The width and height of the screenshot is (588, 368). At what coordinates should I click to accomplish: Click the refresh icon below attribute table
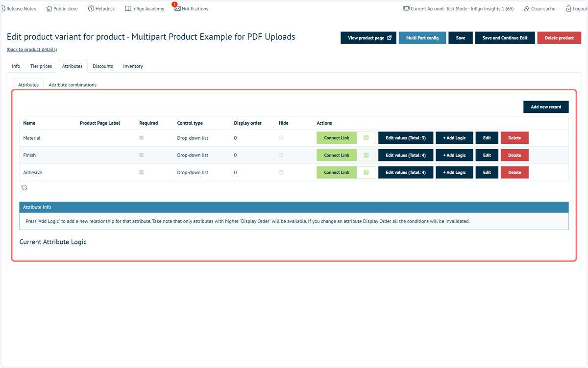tap(24, 188)
